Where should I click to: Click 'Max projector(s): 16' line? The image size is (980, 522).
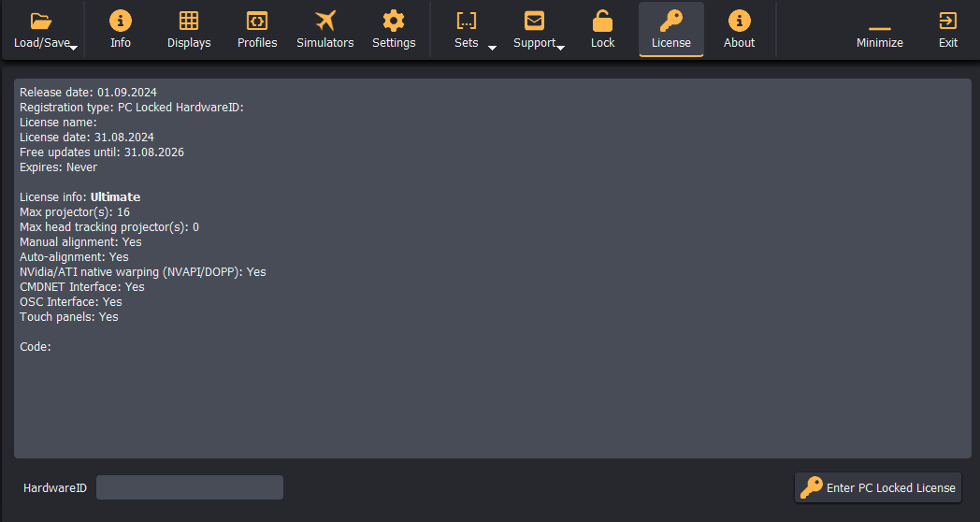75,212
